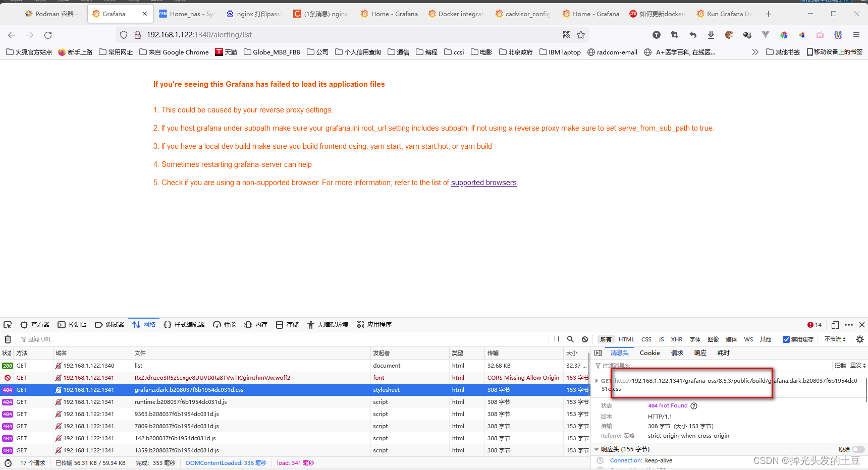Reload the current Grafana page
The image size is (868, 470).
pyautogui.click(x=48, y=35)
